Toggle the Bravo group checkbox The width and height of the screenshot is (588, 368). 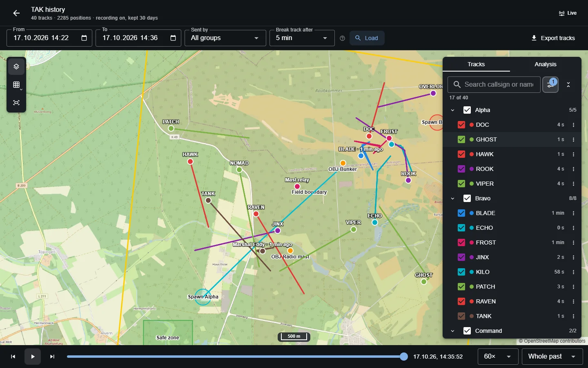coord(467,198)
